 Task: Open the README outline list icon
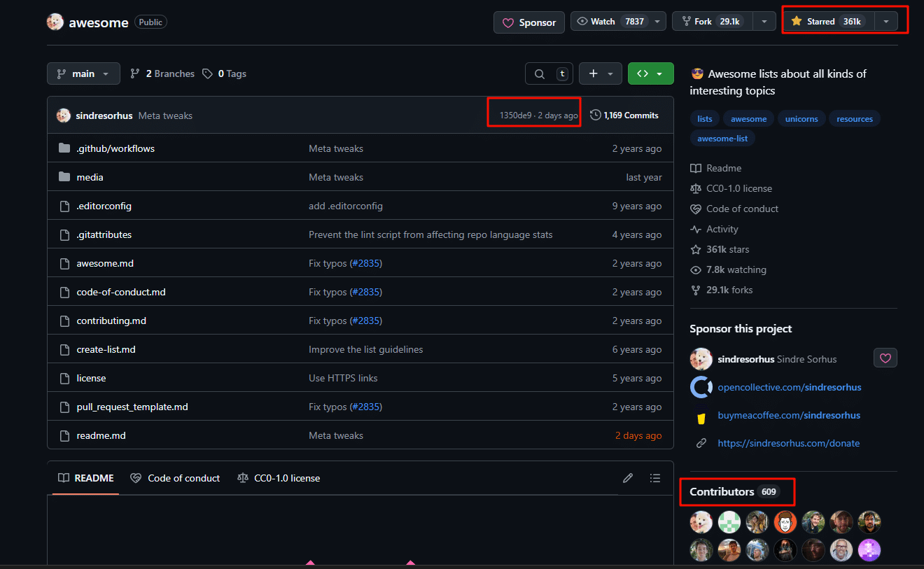click(x=655, y=478)
